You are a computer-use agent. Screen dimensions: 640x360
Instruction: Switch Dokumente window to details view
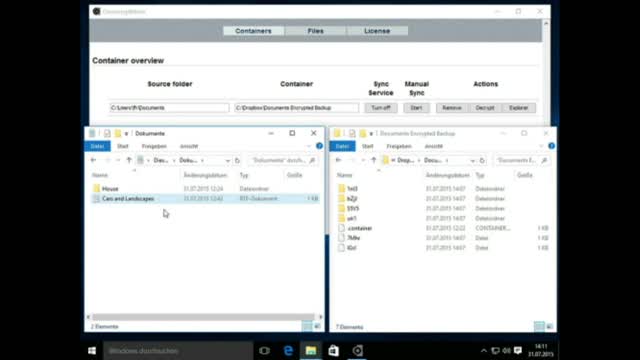click(307, 326)
